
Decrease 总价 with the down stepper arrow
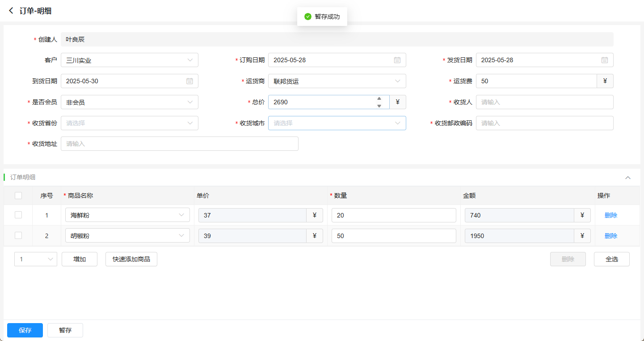pos(379,106)
